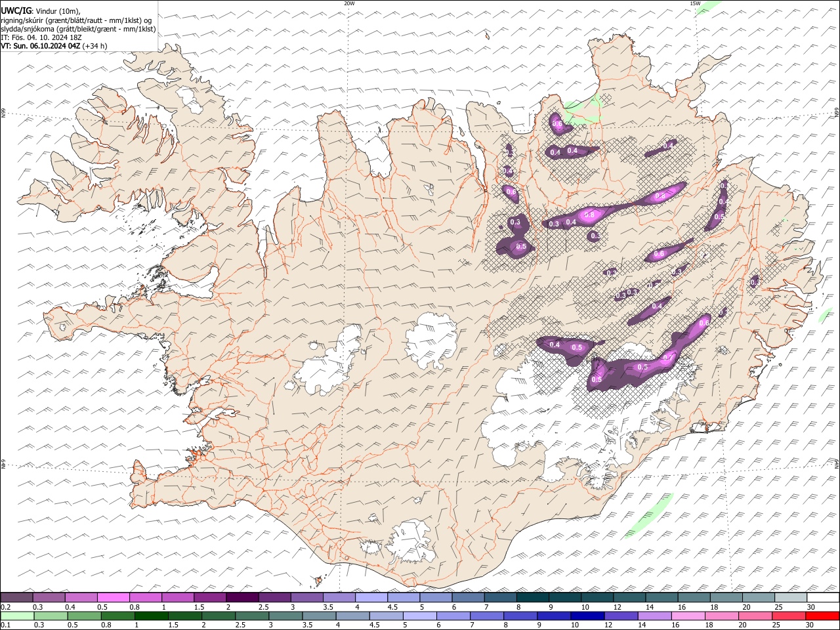Pick the 0.5 bright pink snow scale swatch
Screen dimensions: 840x630
tap(113, 598)
